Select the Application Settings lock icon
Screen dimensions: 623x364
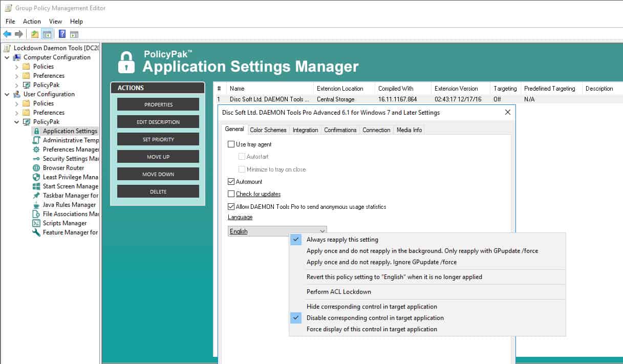(x=36, y=131)
